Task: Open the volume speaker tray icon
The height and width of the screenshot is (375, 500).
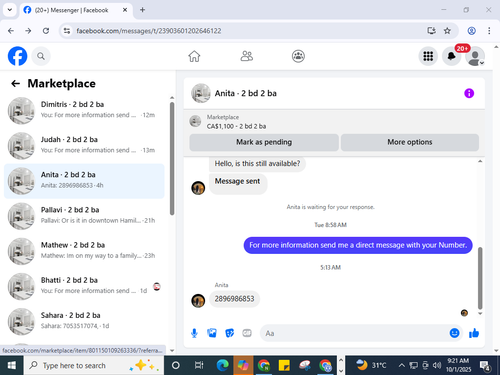Action: [437, 366]
